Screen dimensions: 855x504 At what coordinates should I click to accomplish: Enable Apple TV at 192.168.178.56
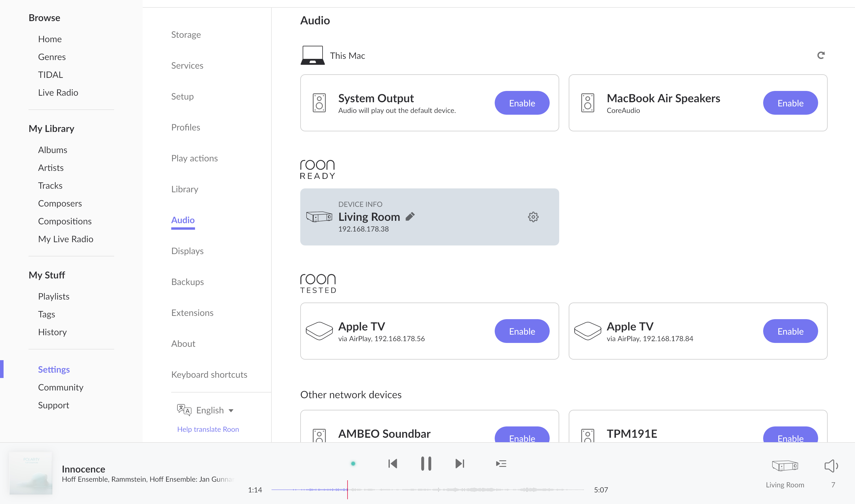point(522,331)
